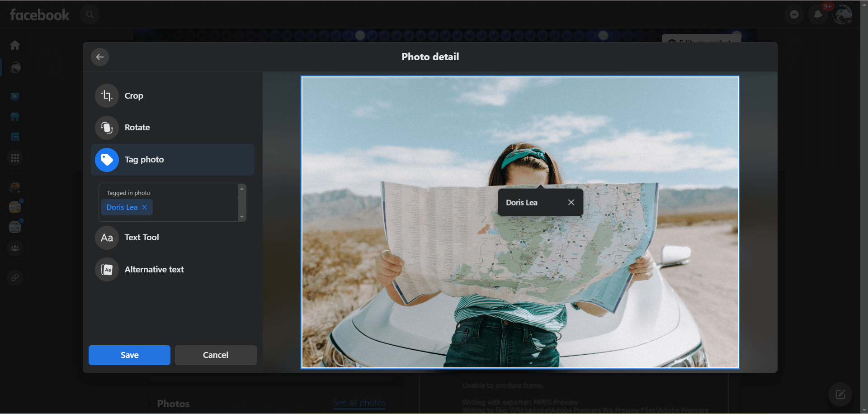
Task: Open the apps grid menu icon in sidebar
Action: click(15, 158)
